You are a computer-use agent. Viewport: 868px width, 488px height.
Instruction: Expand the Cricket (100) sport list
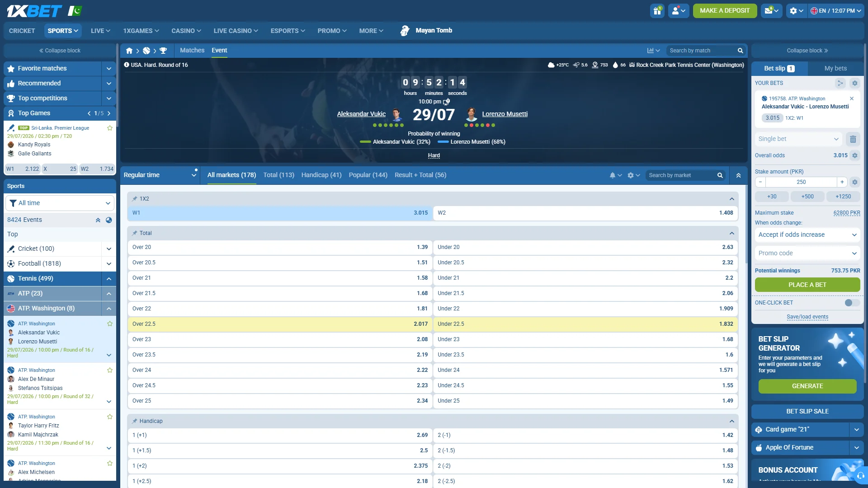tap(108, 249)
